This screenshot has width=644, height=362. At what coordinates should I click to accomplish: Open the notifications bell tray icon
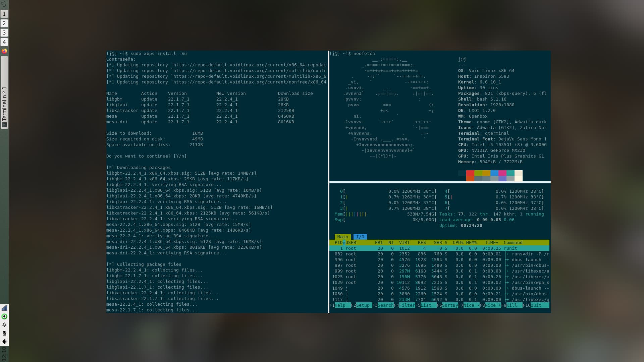tap(4, 325)
